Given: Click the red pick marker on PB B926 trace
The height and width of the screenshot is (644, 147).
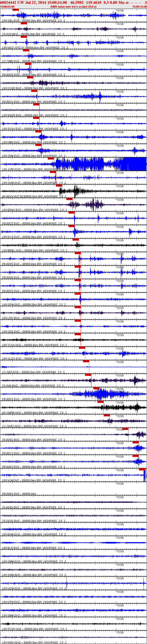Looking at the screenshot, I should point(28,64).
